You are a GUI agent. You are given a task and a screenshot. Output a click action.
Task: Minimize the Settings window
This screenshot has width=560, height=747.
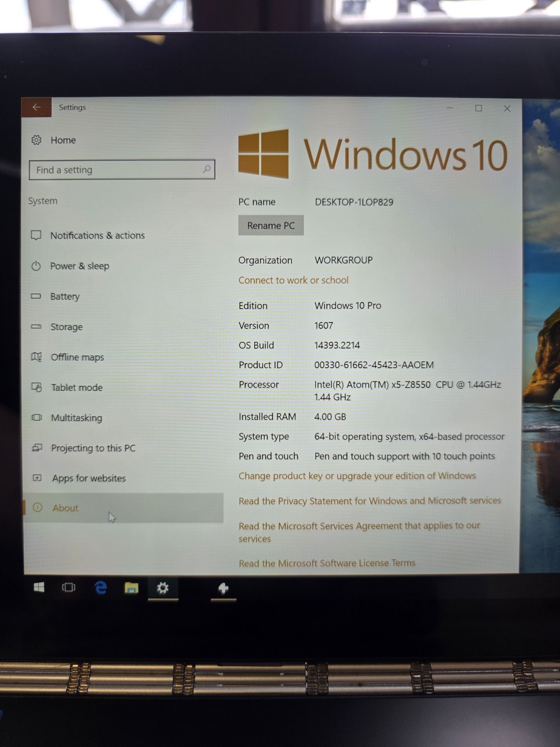pyautogui.click(x=450, y=108)
